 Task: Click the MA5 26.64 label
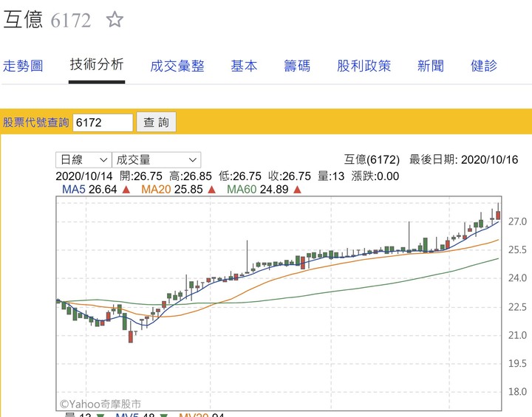click(89, 189)
